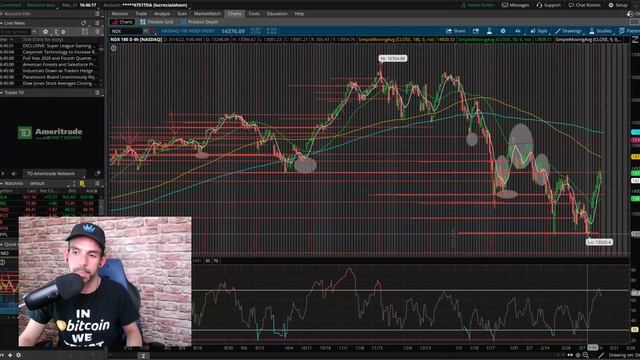This screenshot has height=360, width=640.
Task: Click the link icon in Live News header
Action: (84, 23)
